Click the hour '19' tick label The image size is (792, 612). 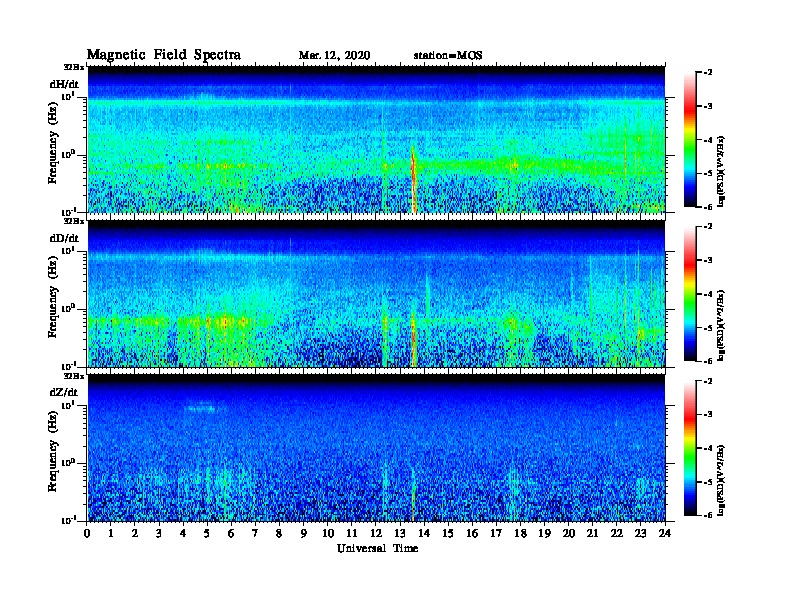[544, 534]
